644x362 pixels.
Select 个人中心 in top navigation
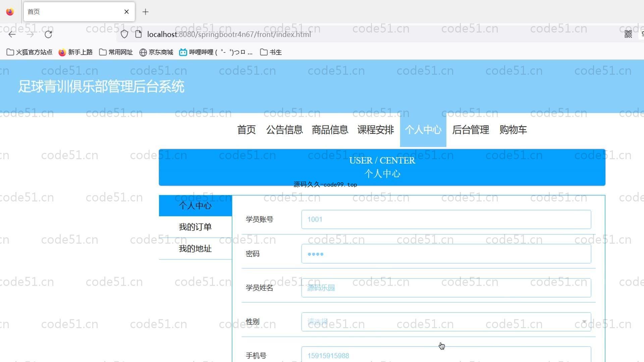423,130
